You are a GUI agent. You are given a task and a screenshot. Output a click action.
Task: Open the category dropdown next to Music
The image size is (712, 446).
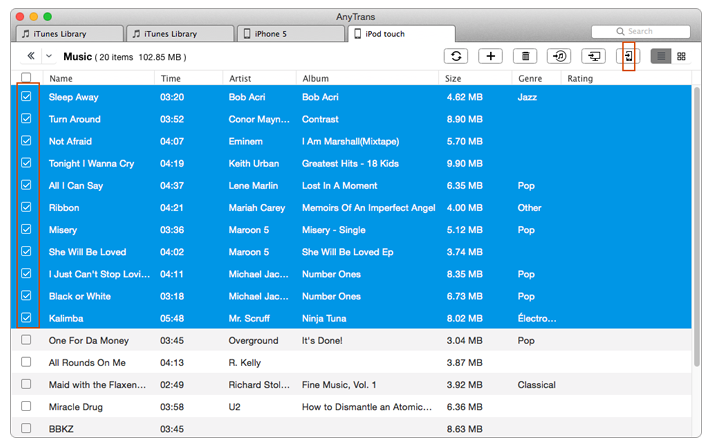coord(49,56)
